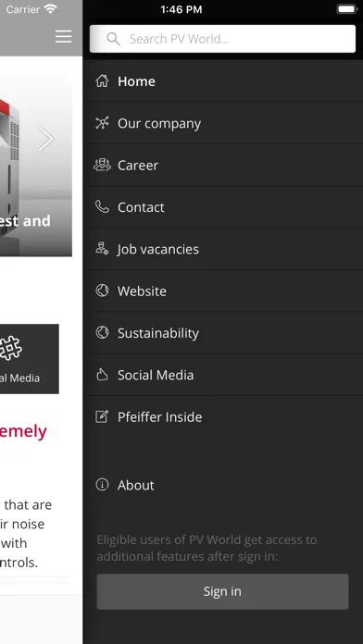Click the globe icon beside Website

102,291
